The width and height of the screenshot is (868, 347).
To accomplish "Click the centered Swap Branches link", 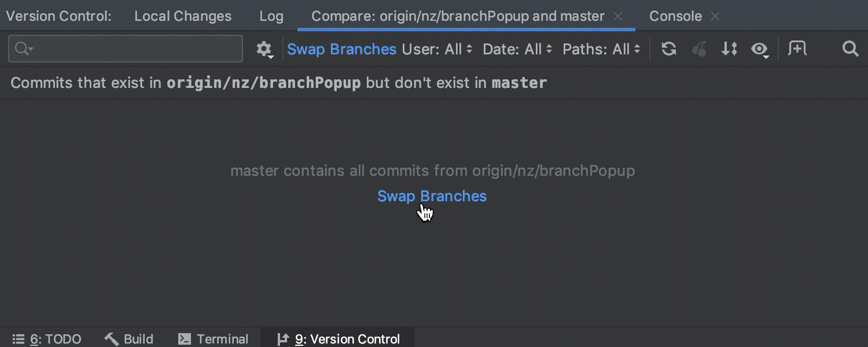I will click(x=432, y=196).
